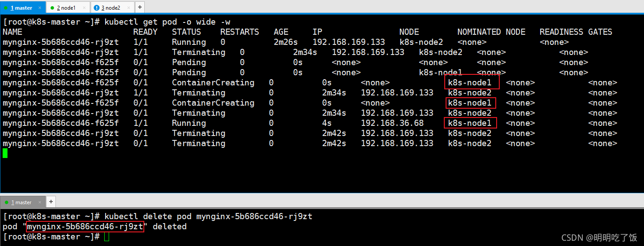This screenshot has width=644, height=246.
Task: Add a new session tab in bottom pane
Action: pyautogui.click(x=51, y=202)
